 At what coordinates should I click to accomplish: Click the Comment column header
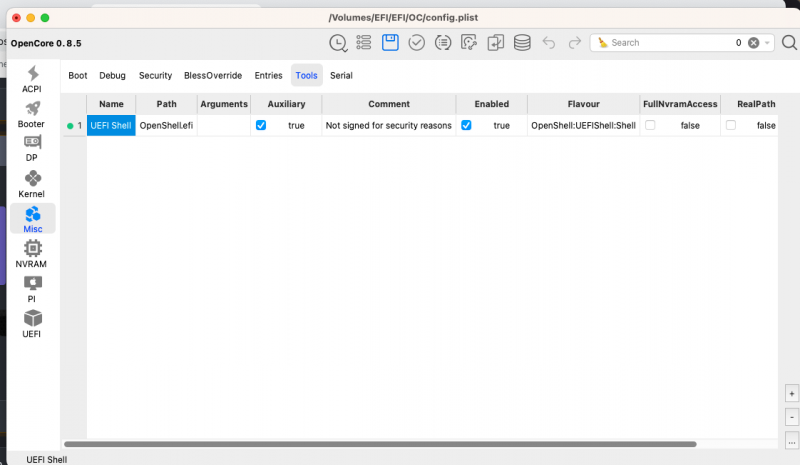(389, 104)
